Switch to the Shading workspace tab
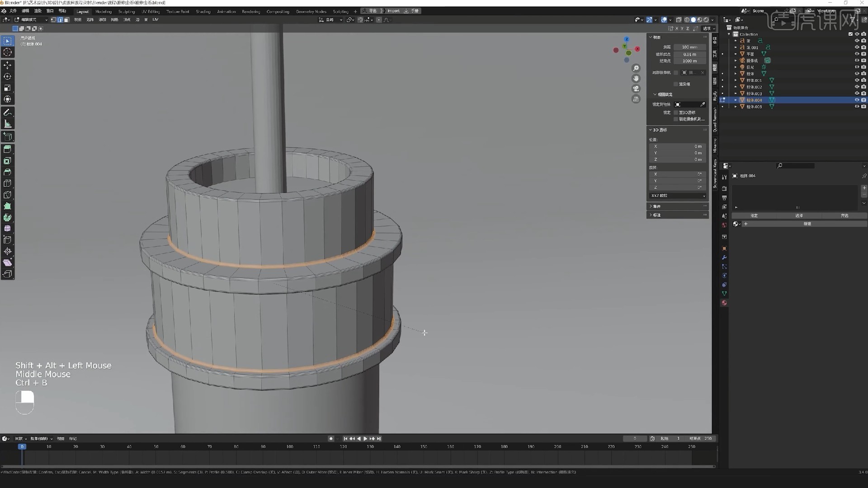868x488 pixels. tap(203, 12)
